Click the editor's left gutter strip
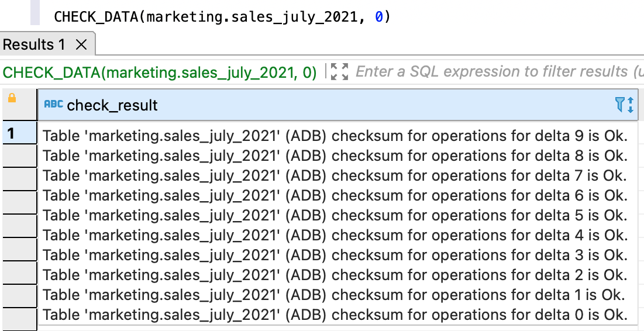 [35, 13]
